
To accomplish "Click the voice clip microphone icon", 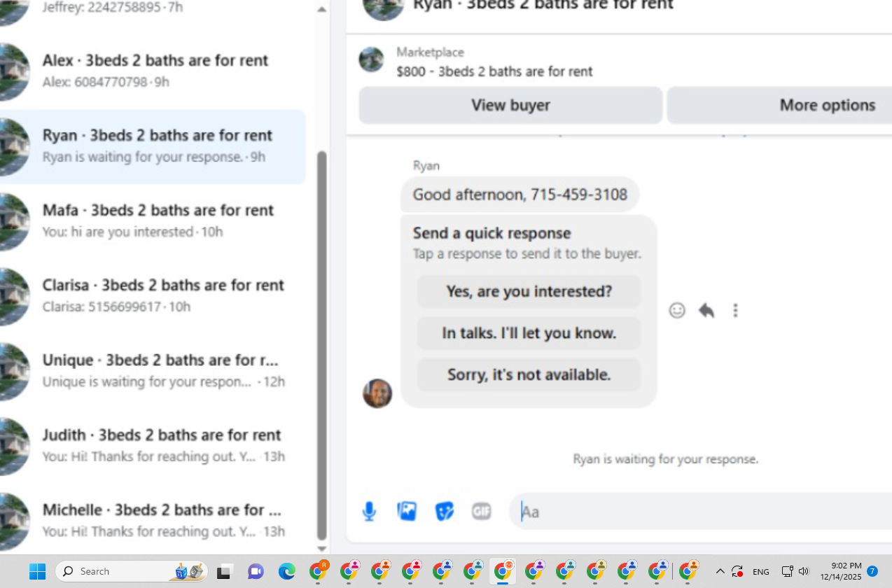I will tap(369, 512).
